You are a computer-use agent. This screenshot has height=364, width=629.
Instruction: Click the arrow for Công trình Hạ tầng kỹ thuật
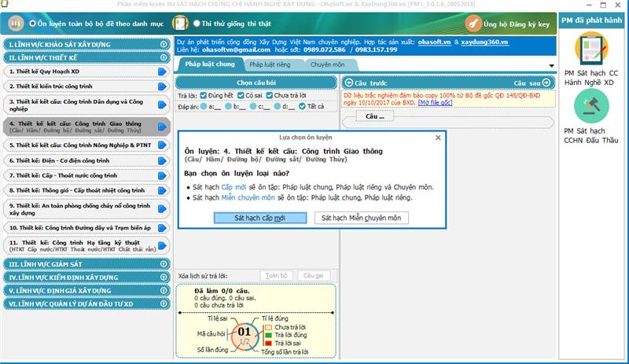(162, 245)
